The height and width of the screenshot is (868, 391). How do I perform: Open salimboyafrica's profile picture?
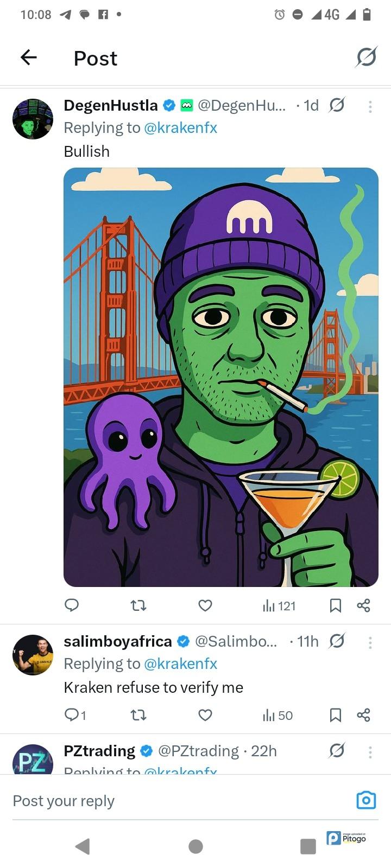[33, 655]
